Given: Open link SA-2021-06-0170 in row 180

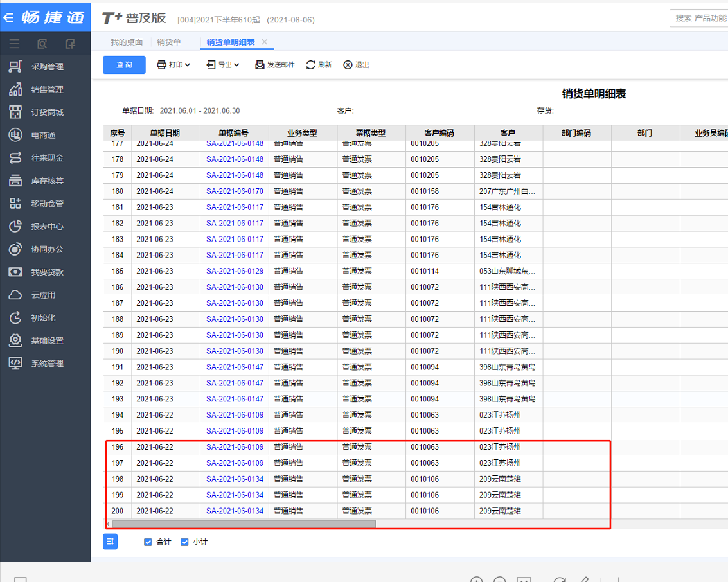Looking at the screenshot, I should [235, 191].
